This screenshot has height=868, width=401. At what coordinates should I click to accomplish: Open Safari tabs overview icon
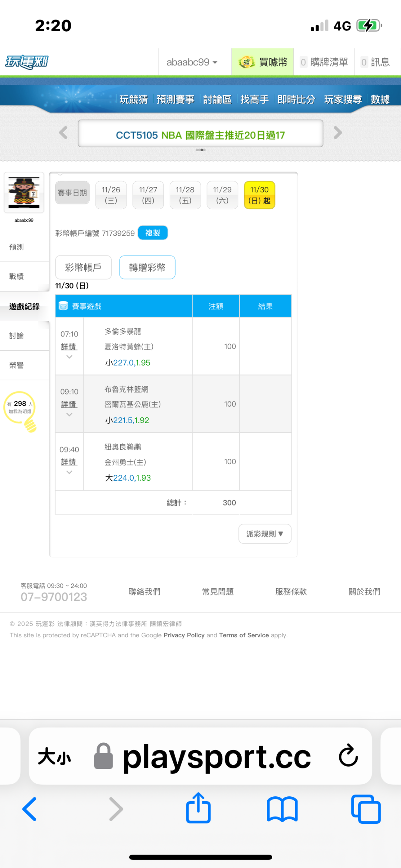tap(366, 809)
